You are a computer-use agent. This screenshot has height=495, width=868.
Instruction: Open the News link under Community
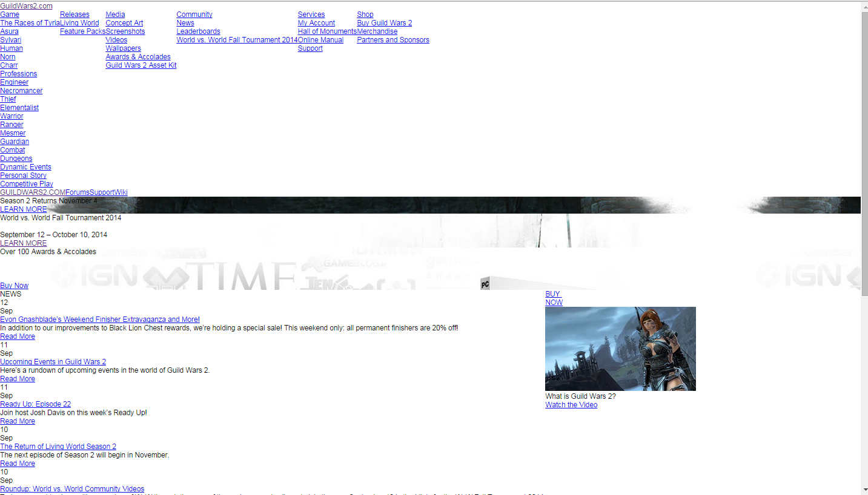185,23
